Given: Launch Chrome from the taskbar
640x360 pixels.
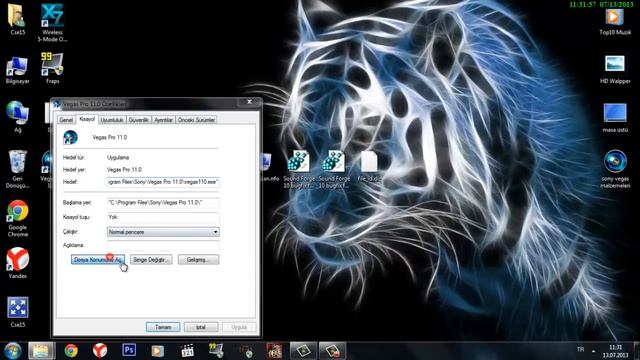Looking at the screenshot, I should tap(71, 351).
